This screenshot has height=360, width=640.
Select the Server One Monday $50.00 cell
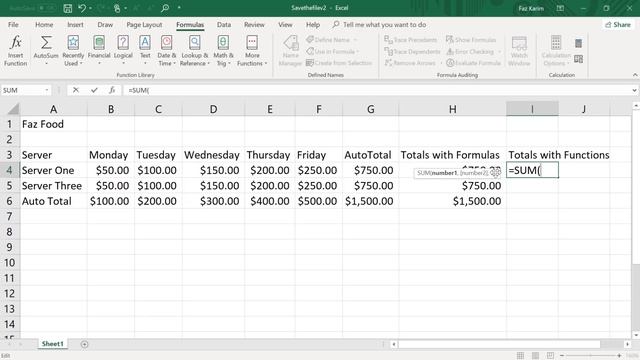click(x=111, y=170)
